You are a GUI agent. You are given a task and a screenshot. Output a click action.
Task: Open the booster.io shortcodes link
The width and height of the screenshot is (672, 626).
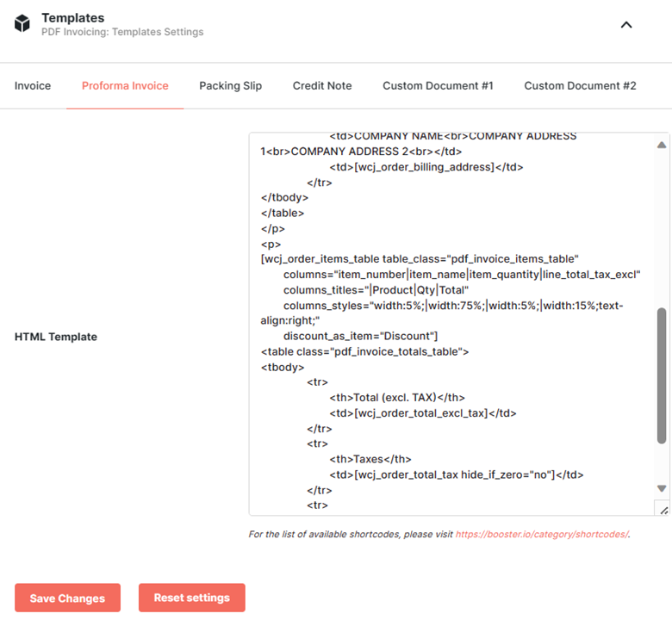(x=542, y=535)
